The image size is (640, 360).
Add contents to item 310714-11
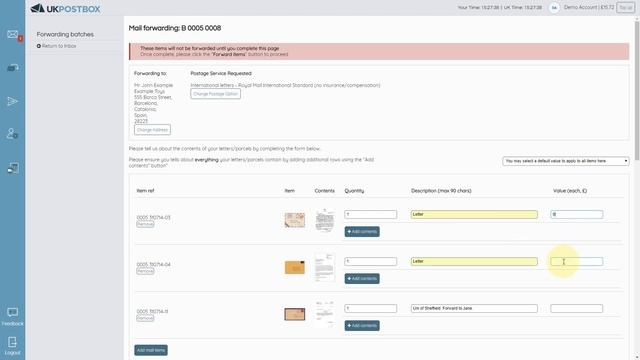[x=362, y=326]
